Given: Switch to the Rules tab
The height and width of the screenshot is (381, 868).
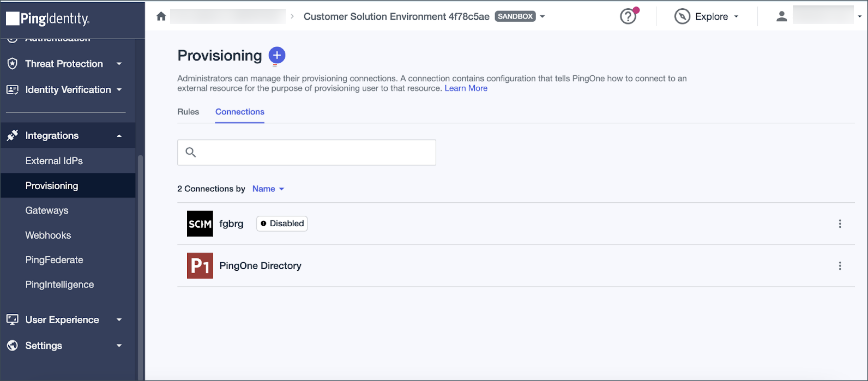Looking at the screenshot, I should point(188,111).
